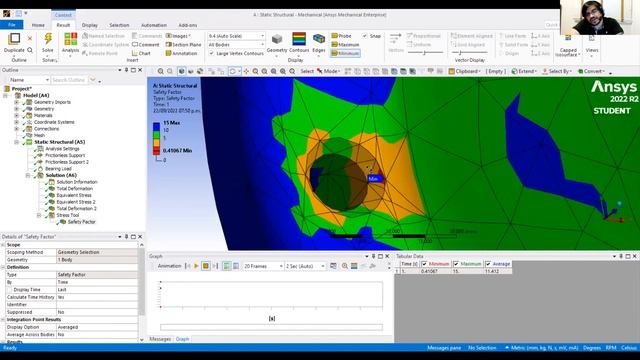Select Bearing Load in the tree
This screenshot has height=360, width=640.
coord(58,169)
